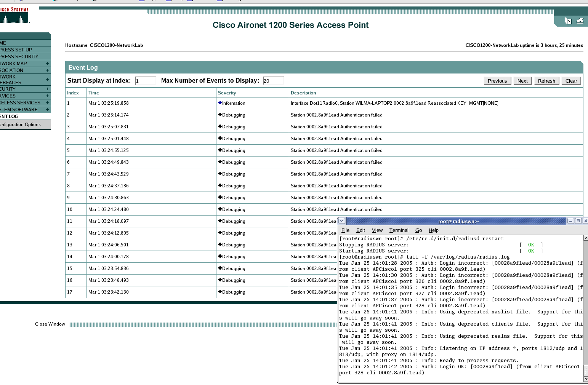
Task: Minimize the root@radiuswn terminal window
Action: pos(570,221)
